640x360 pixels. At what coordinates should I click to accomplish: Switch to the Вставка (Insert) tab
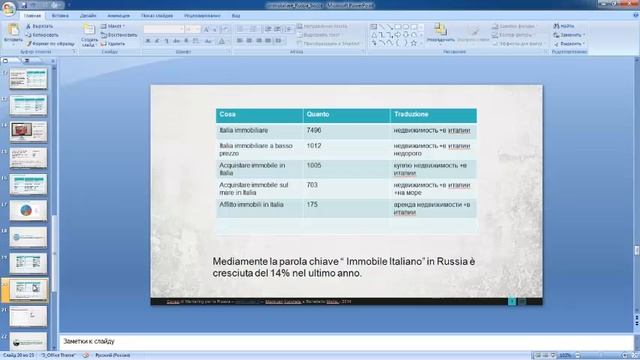[x=60, y=16]
